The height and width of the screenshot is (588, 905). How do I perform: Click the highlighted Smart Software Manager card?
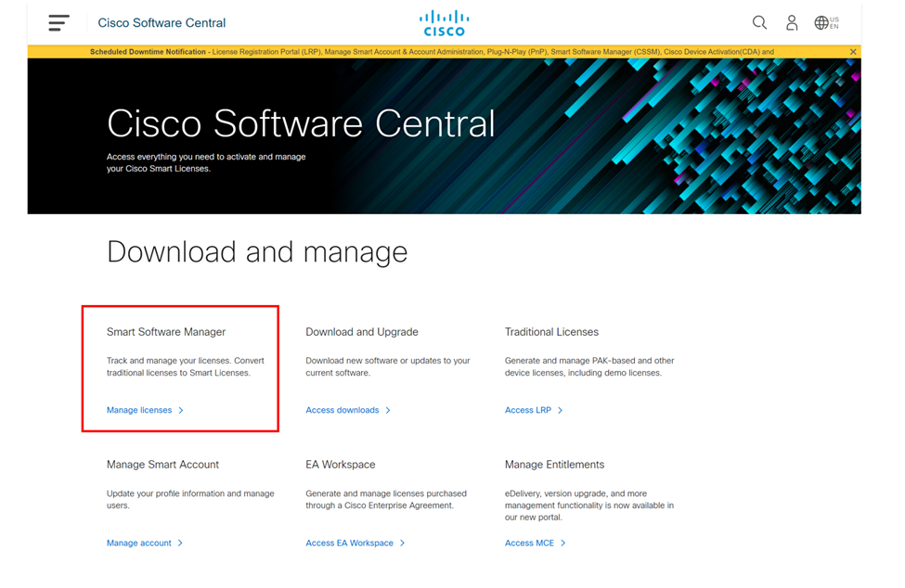click(x=180, y=367)
